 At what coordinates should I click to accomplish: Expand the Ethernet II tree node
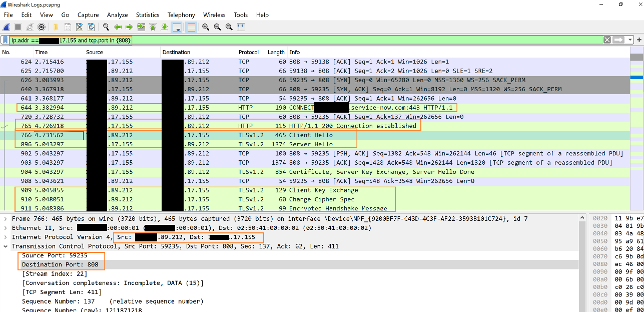6,228
